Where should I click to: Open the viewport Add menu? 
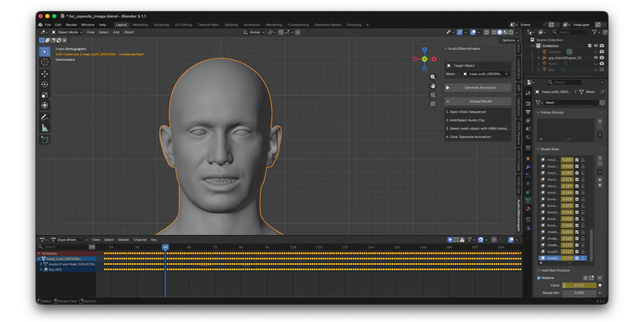[x=116, y=32]
